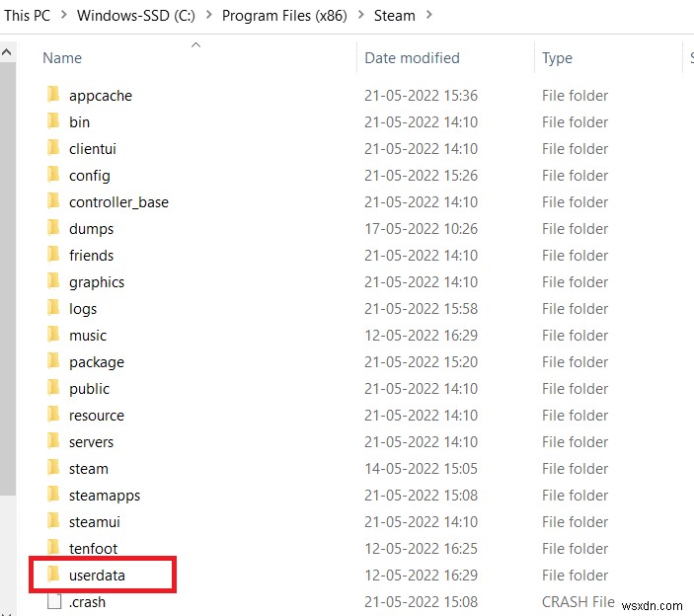
Task: Click the clientui folder icon
Action: coord(53,147)
